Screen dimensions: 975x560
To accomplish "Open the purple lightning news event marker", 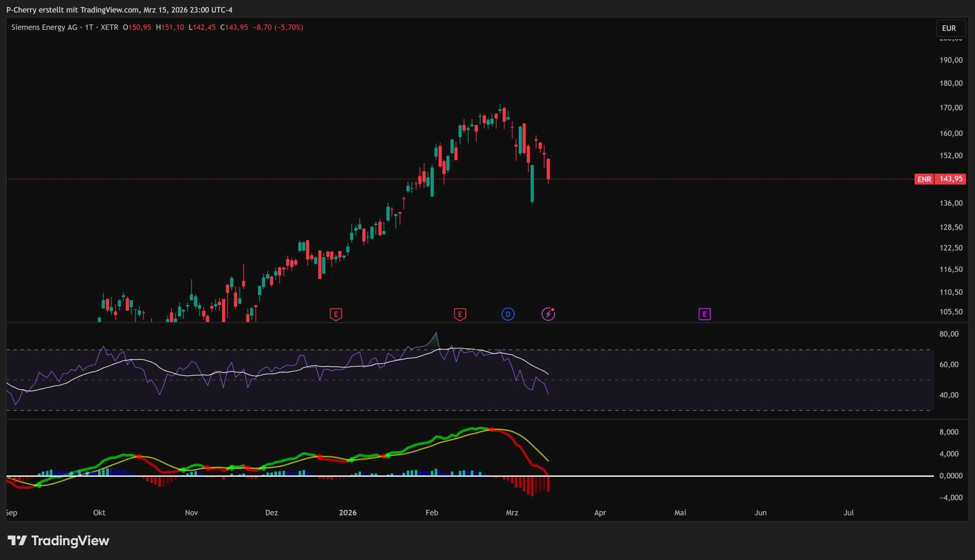I will (x=548, y=314).
